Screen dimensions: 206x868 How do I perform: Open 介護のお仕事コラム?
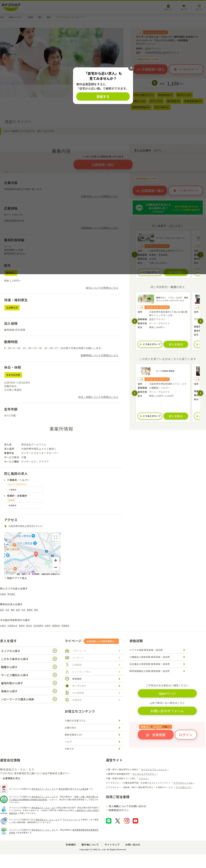click(x=94, y=720)
